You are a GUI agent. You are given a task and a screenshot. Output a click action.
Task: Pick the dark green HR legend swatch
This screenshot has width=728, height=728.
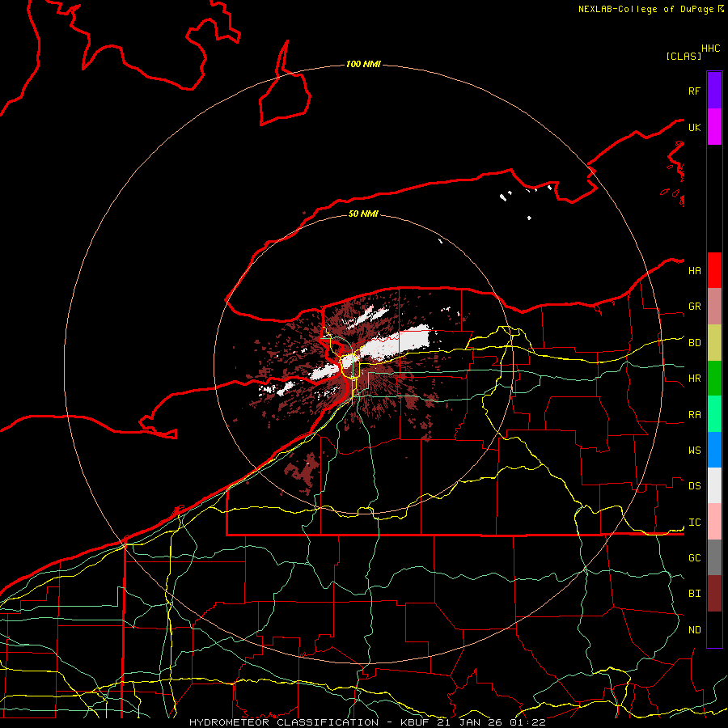click(x=714, y=379)
